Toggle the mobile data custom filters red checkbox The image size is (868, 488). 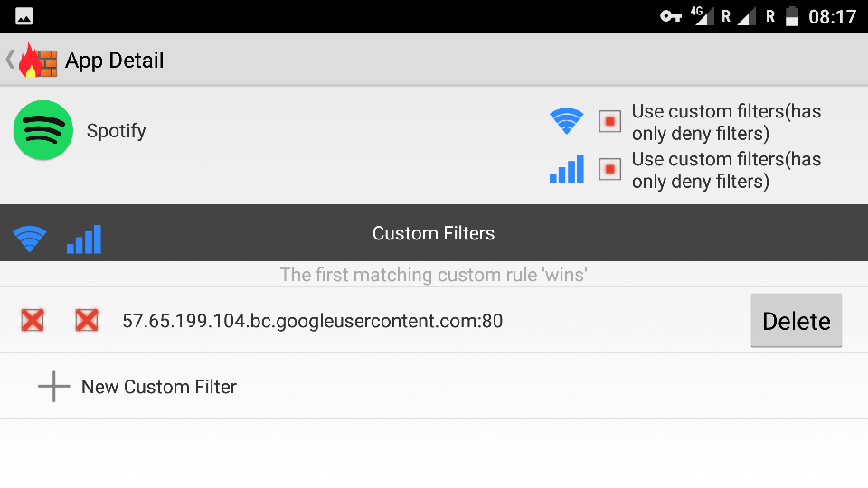tap(610, 169)
